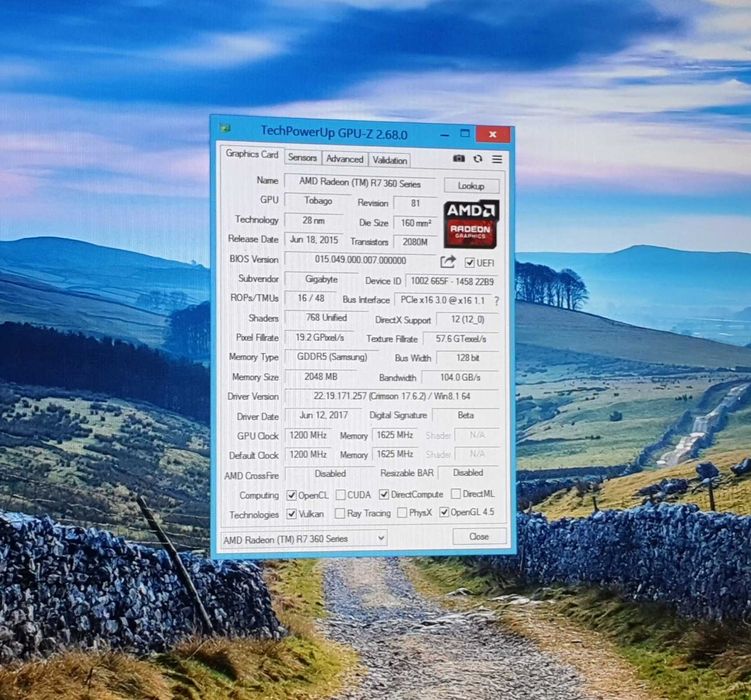
Task: Click the Subvendor value Gigabyte
Action: pyautogui.click(x=321, y=279)
